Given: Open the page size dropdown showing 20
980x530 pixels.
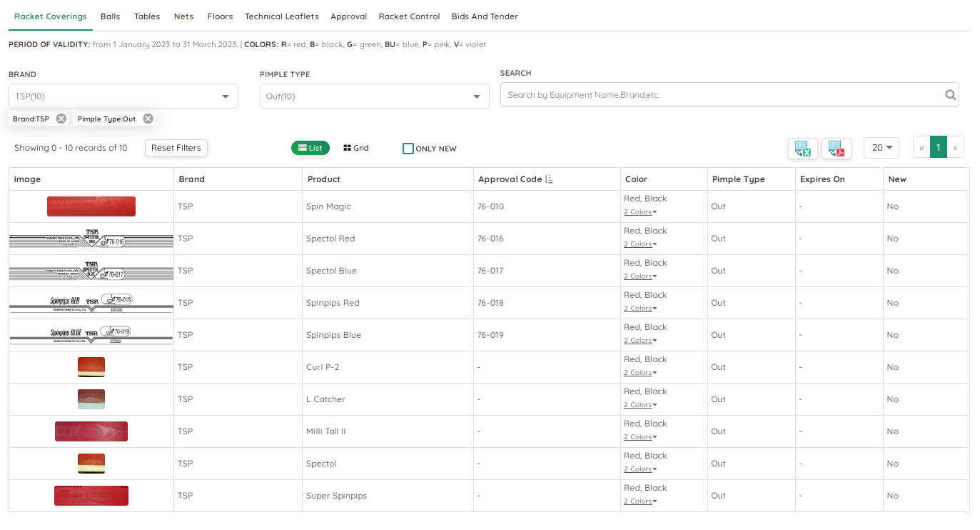Looking at the screenshot, I should (882, 148).
